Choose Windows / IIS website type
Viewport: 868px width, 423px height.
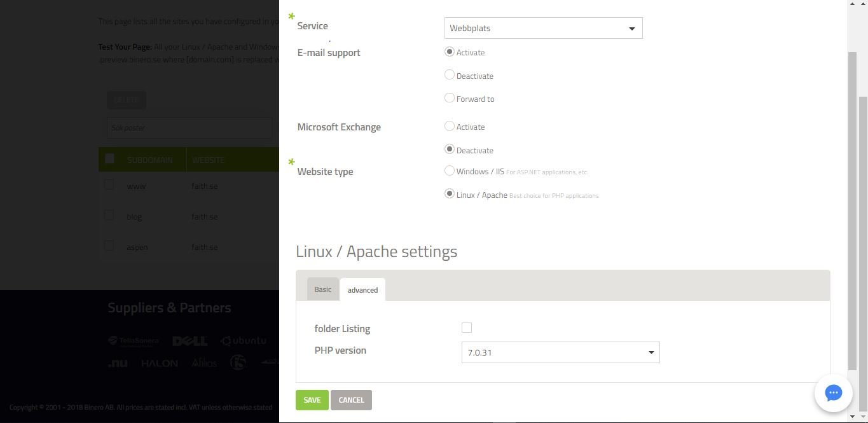point(450,170)
